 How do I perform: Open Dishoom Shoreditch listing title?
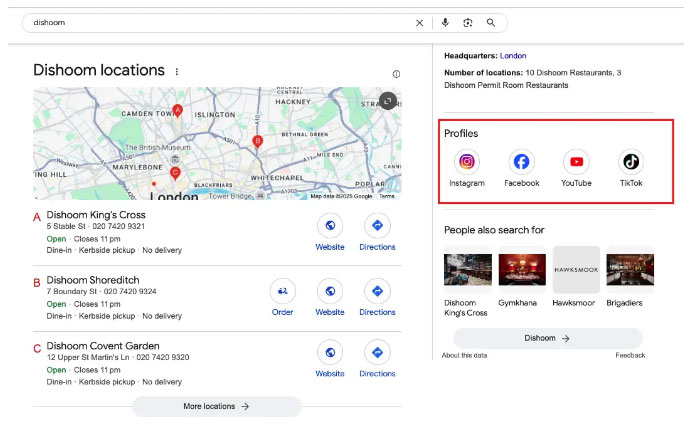[93, 280]
